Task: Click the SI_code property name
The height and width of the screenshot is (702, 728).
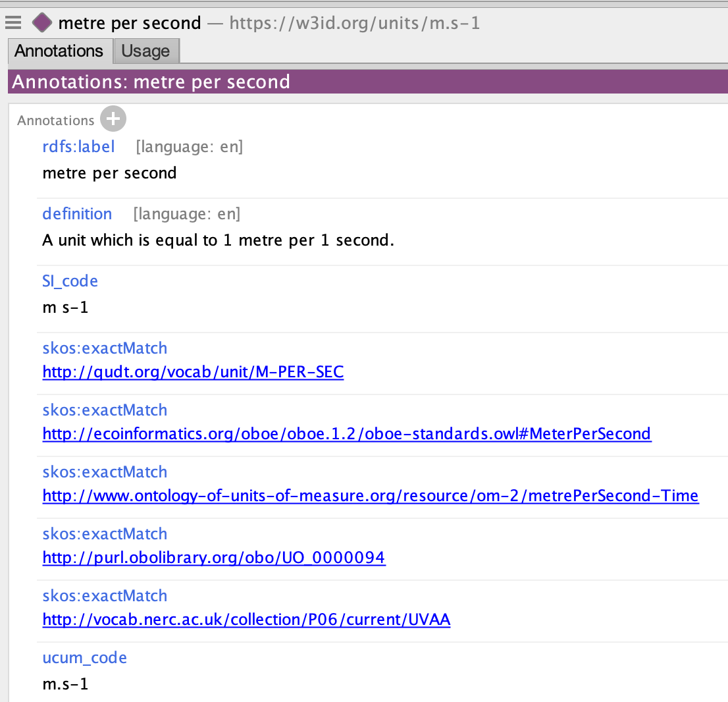Action: coord(70,281)
